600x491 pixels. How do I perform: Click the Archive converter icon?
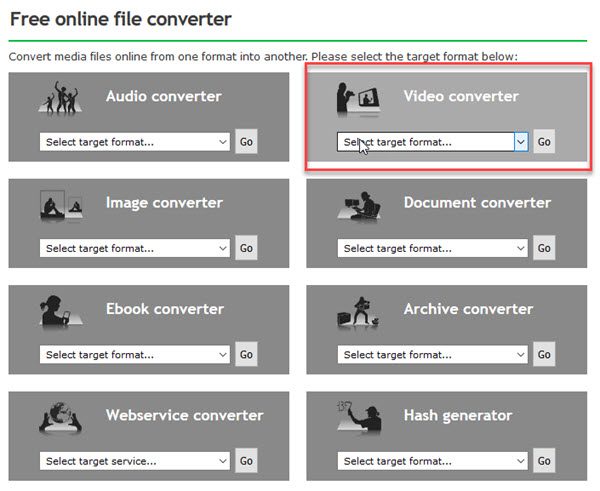[358, 311]
